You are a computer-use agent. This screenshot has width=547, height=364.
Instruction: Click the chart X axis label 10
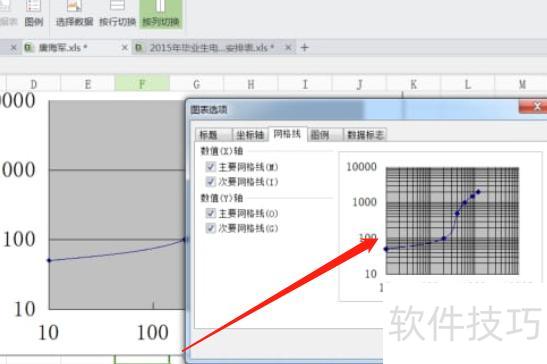point(48,332)
